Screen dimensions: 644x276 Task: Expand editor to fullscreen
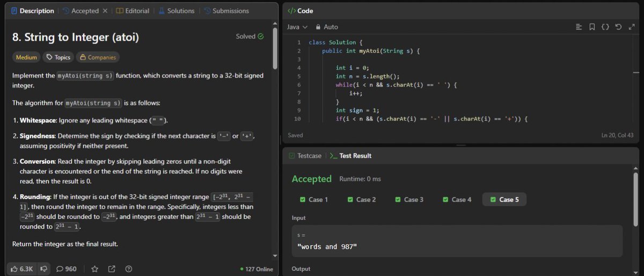click(x=632, y=26)
